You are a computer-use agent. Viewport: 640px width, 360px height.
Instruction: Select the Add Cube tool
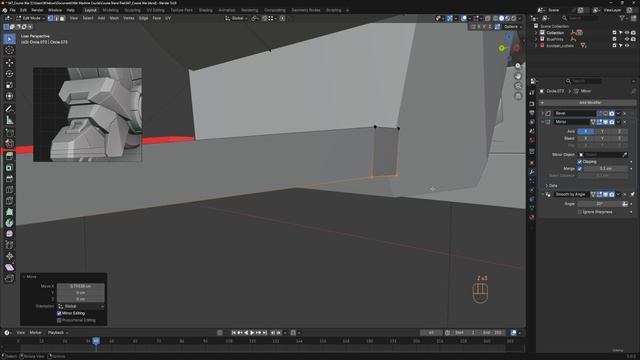tap(9, 132)
